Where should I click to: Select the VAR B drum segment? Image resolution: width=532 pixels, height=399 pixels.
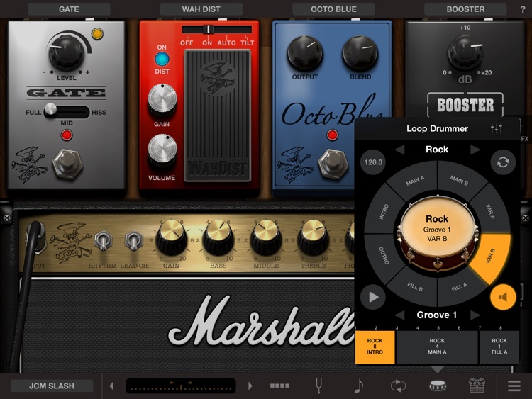[x=491, y=256]
